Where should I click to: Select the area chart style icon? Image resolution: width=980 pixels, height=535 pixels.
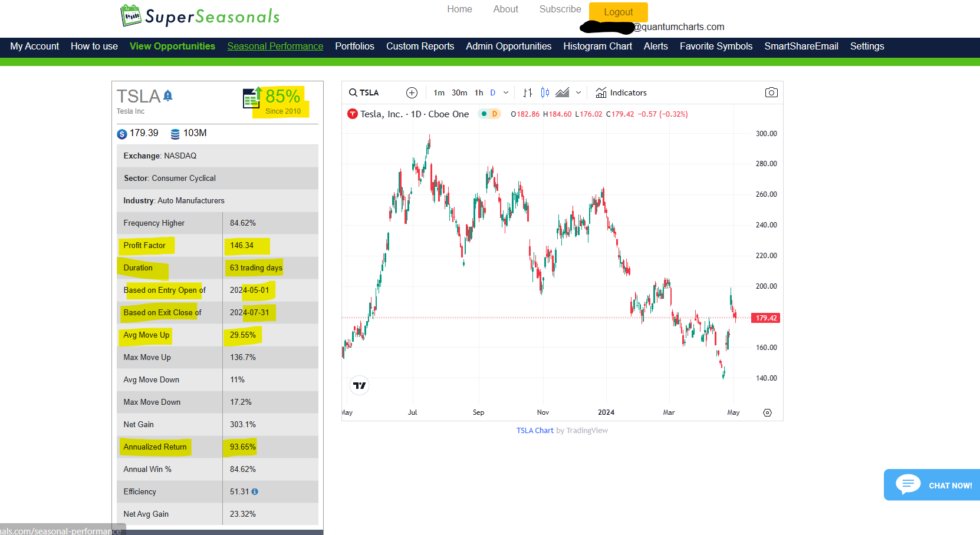click(x=563, y=93)
